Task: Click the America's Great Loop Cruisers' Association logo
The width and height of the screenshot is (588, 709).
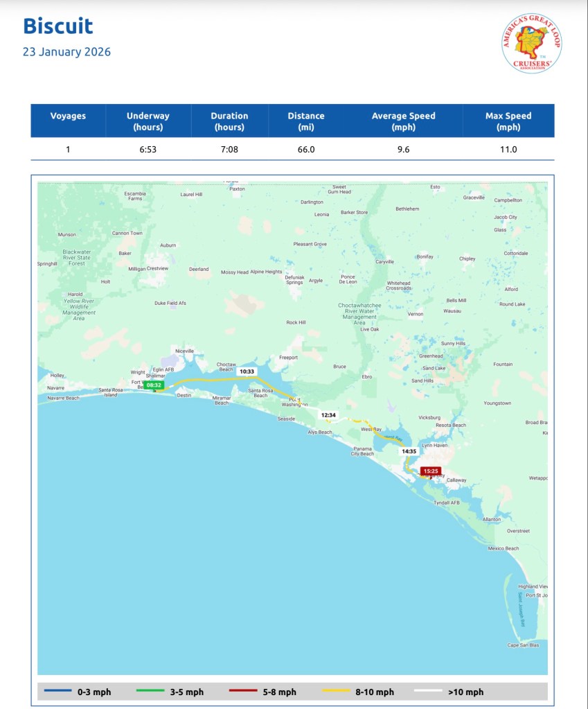Action: [x=531, y=43]
